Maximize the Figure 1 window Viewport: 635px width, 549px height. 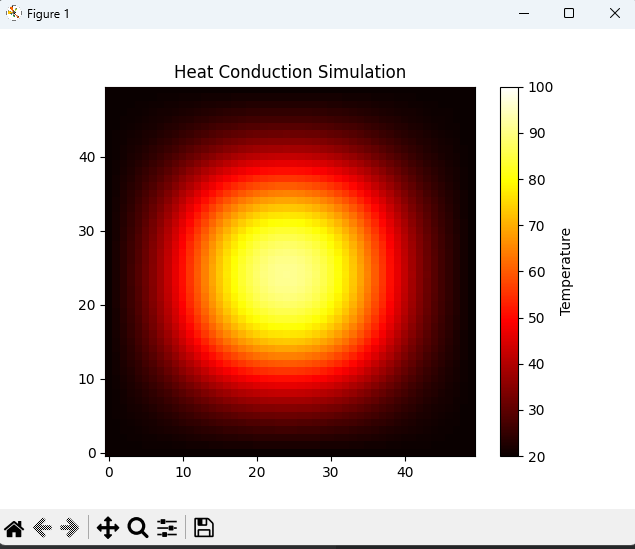(x=569, y=13)
